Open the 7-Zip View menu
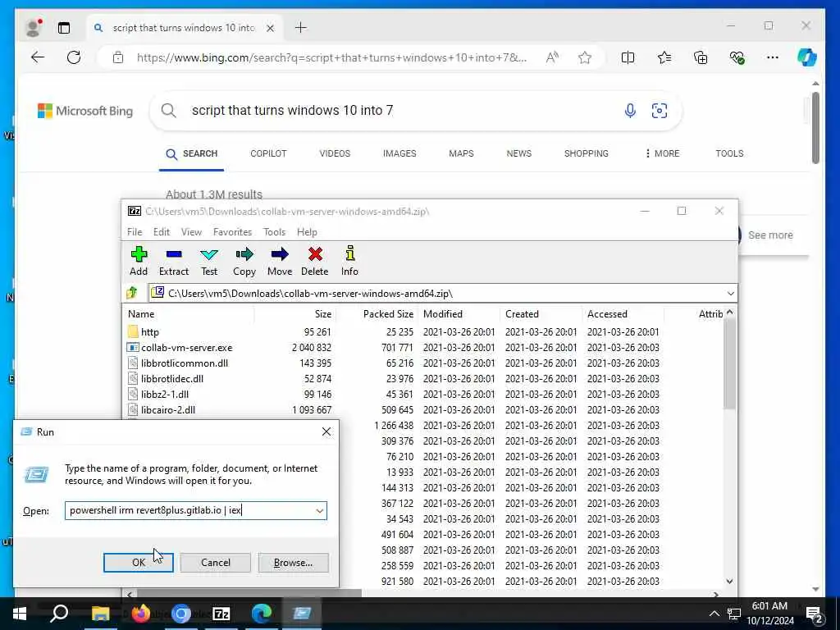Image resolution: width=840 pixels, height=630 pixels. [191, 232]
